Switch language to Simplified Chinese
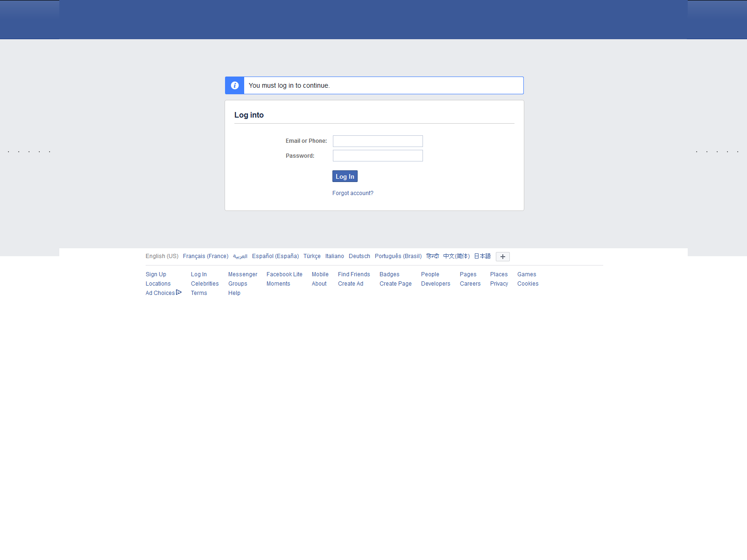Image resolution: width=747 pixels, height=560 pixels. [x=457, y=256]
